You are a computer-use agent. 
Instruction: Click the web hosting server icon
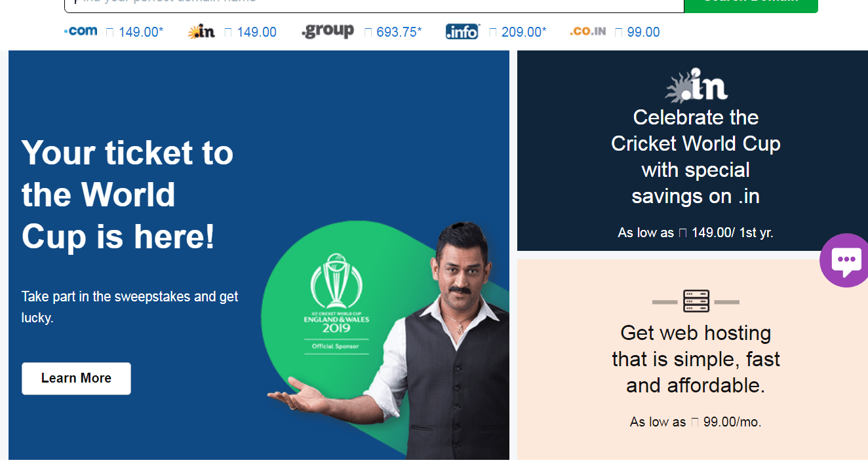[x=696, y=301]
